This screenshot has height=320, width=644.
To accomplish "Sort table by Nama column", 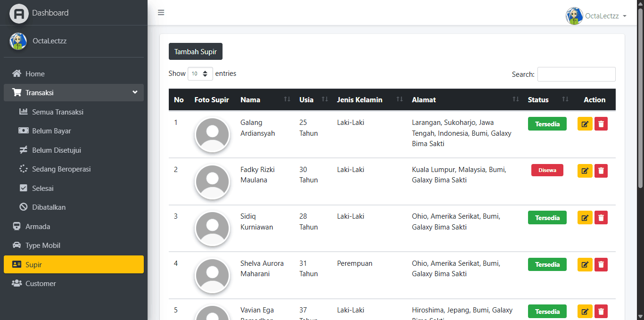I will pyautogui.click(x=264, y=99).
